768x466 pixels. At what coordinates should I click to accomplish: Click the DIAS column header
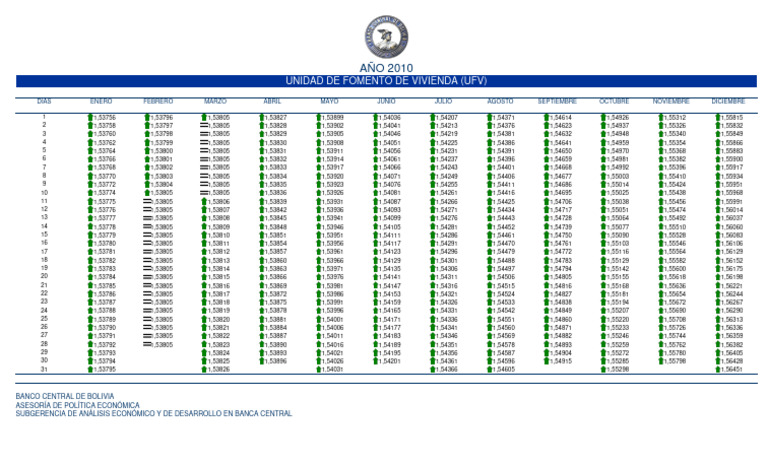coord(44,101)
